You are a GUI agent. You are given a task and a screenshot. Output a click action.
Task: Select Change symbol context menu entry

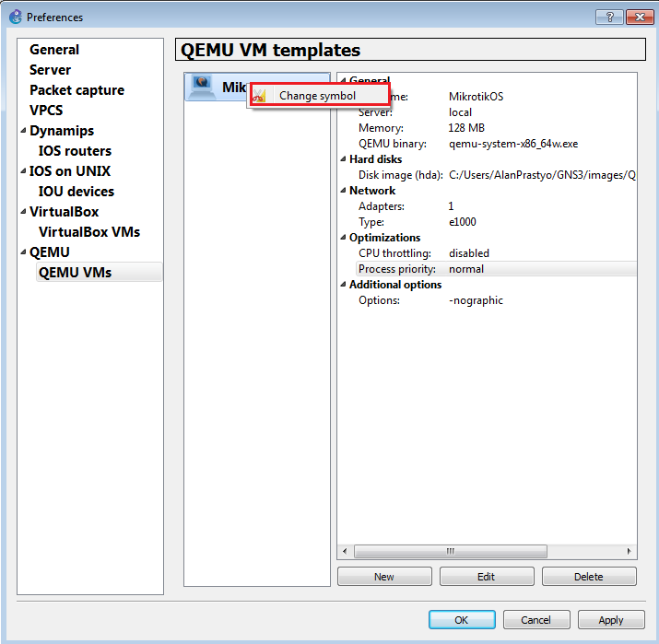[x=320, y=96]
